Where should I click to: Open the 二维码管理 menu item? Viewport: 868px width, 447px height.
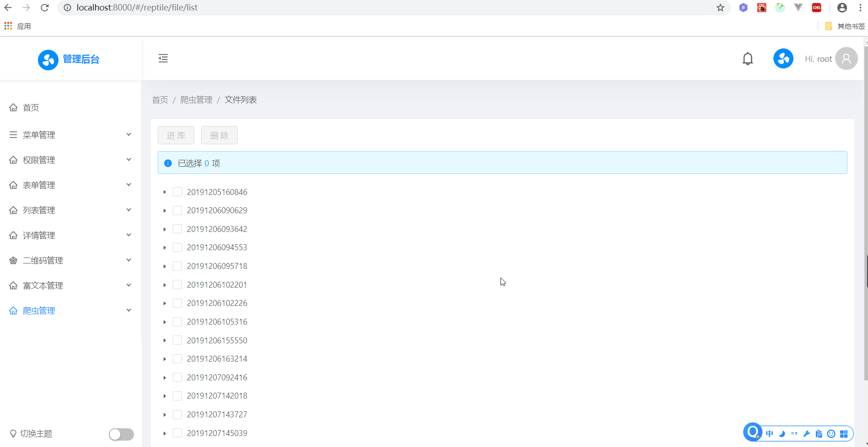click(71, 260)
